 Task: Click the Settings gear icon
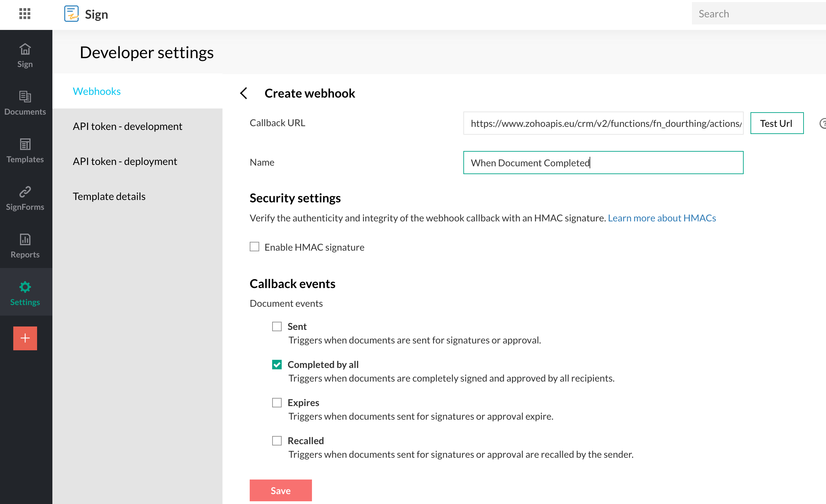click(x=25, y=287)
